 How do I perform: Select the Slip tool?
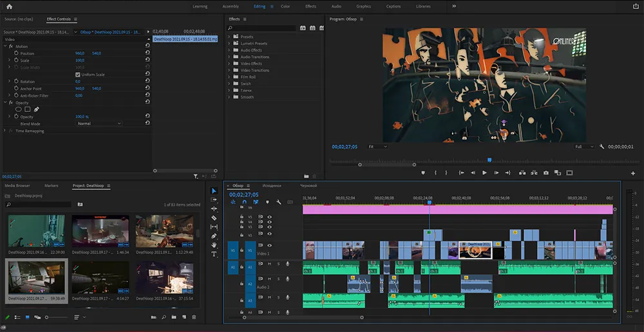click(214, 227)
